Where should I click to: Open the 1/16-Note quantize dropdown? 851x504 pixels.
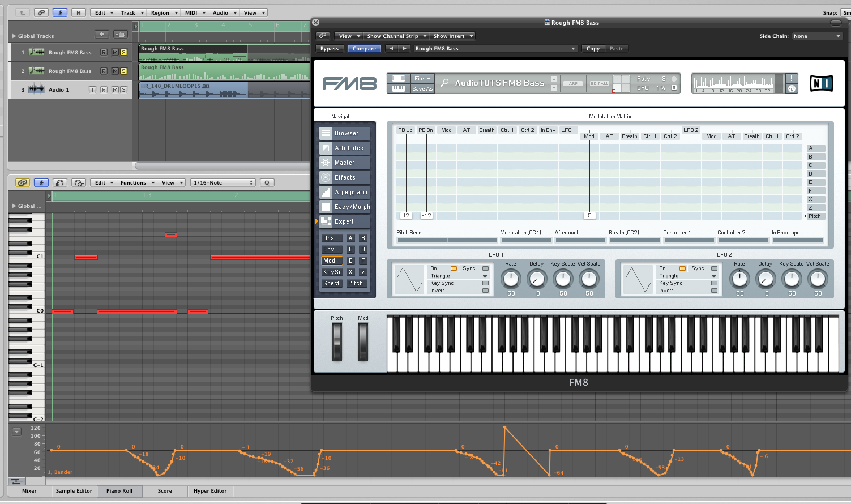point(223,182)
